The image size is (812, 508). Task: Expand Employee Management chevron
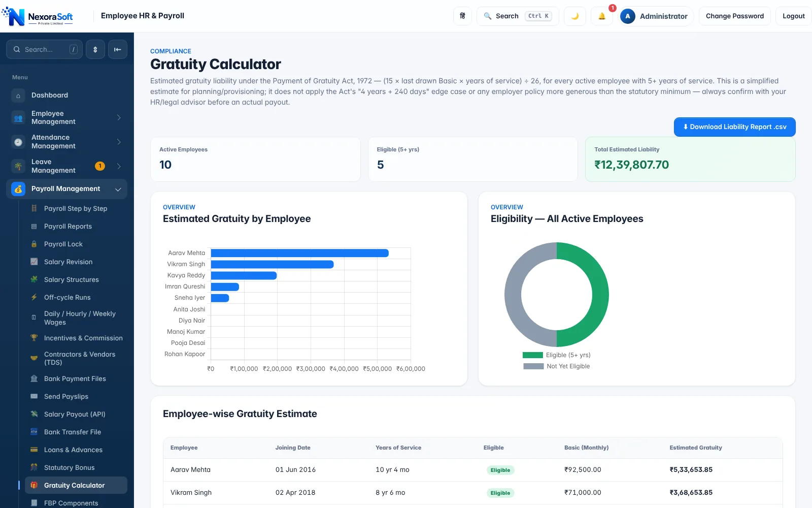(119, 118)
